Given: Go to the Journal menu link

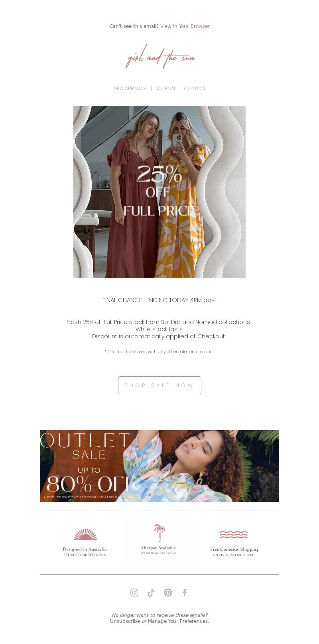Looking at the screenshot, I should (x=165, y=89).
